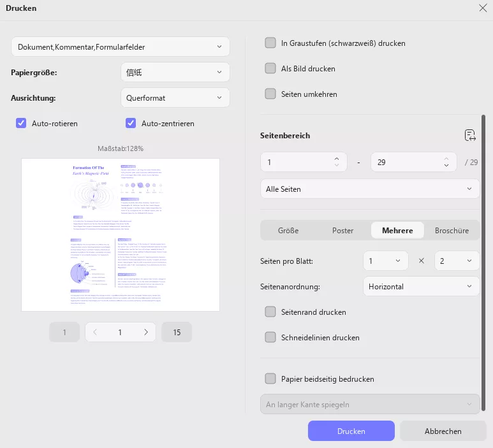Increase the start page number stepper
This screenshot has height=448, width=493.
337,158
